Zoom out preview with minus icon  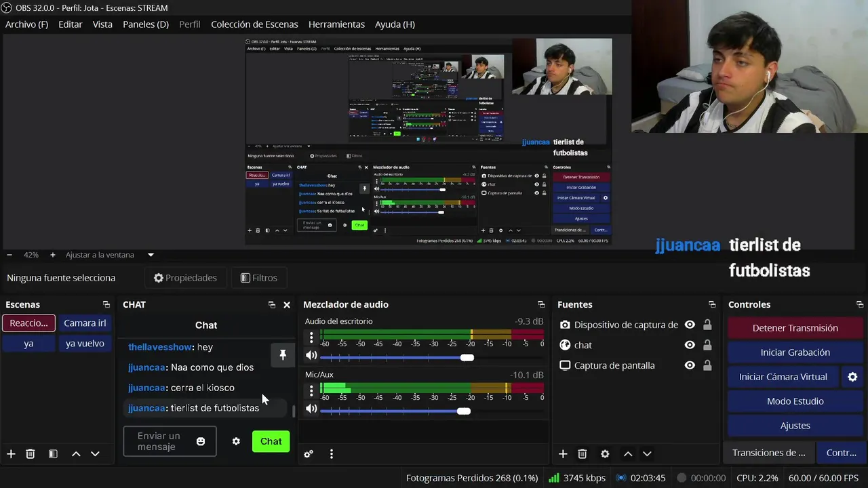(9, 255)
